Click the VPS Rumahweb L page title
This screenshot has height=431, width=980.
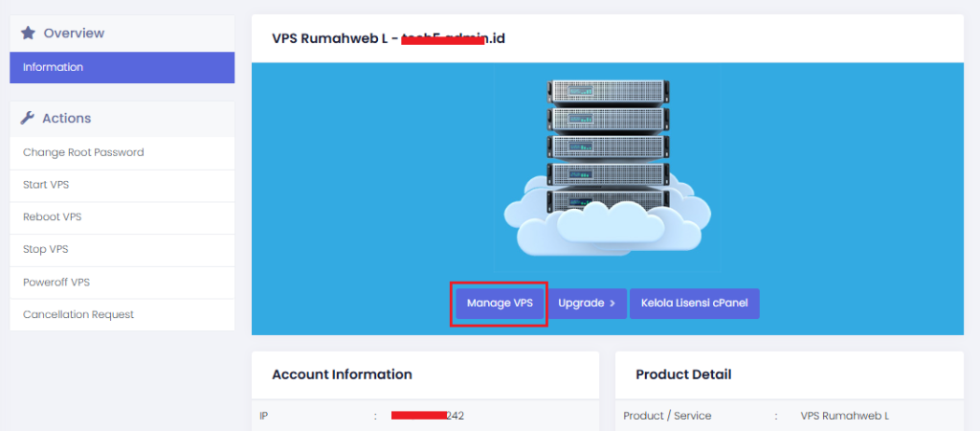pos(389,38)
